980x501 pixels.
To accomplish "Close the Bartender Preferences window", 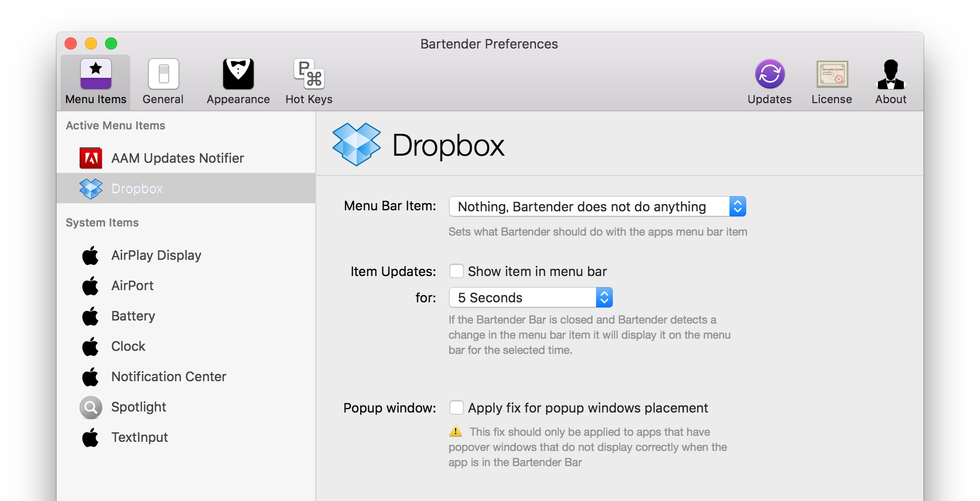I will pos(71,43).
